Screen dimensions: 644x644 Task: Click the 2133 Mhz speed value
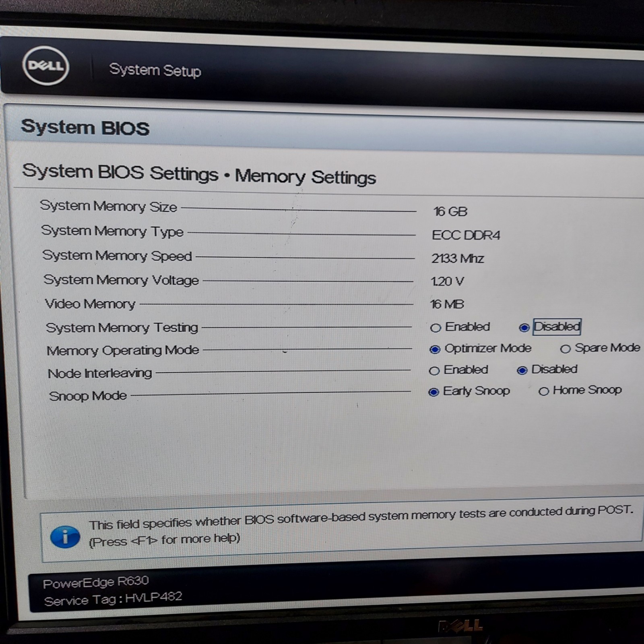click(457, 258)
